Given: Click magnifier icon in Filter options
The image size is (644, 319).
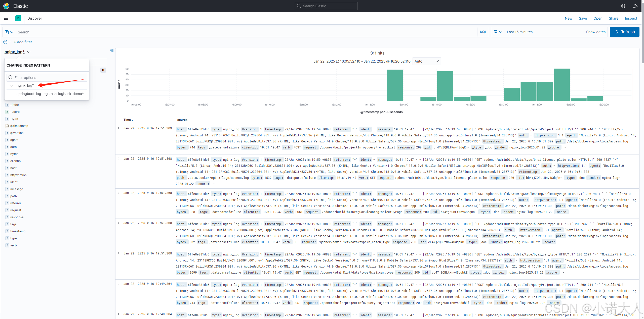Looking at the screenshot, I should click(x=11, y=77).
